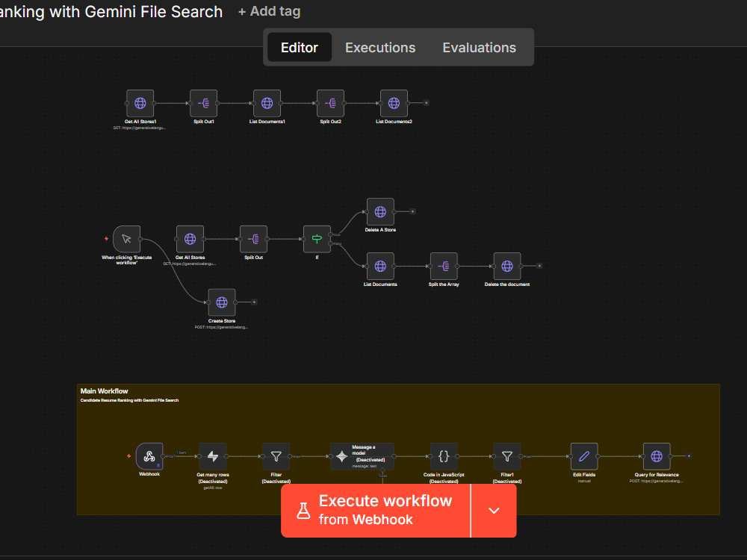Open the If condition node
Screen dimensions: 747x560
click(317, 239)
